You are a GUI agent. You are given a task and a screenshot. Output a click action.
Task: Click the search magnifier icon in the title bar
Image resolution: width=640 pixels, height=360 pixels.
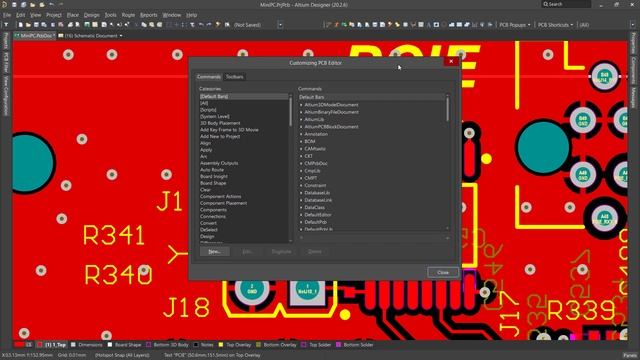click(x=545, y=4)
